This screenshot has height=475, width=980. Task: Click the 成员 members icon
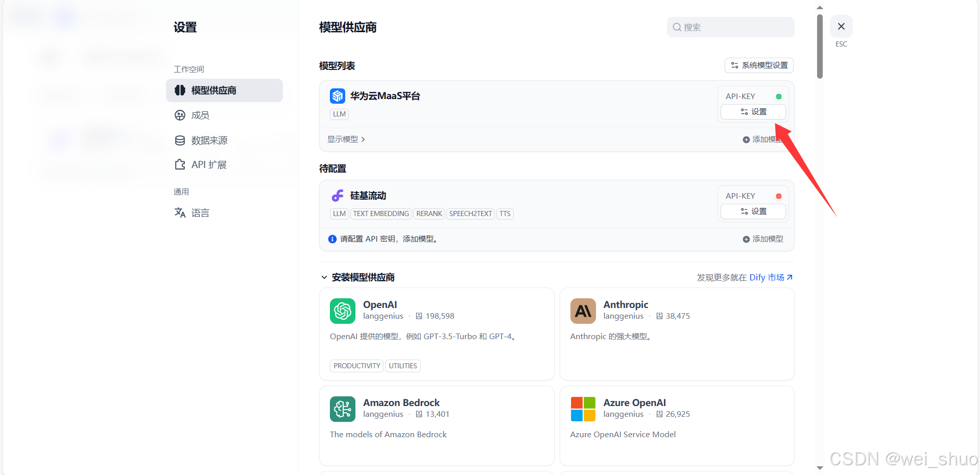pos(180,115)
